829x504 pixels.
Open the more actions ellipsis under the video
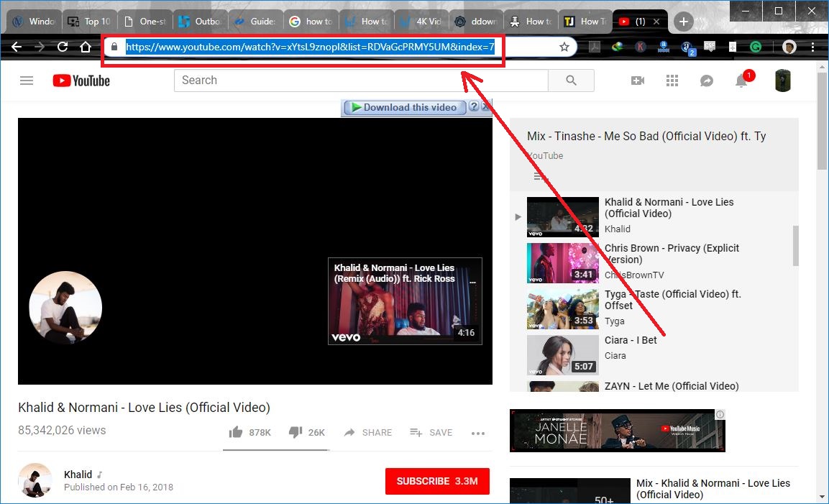478,433
